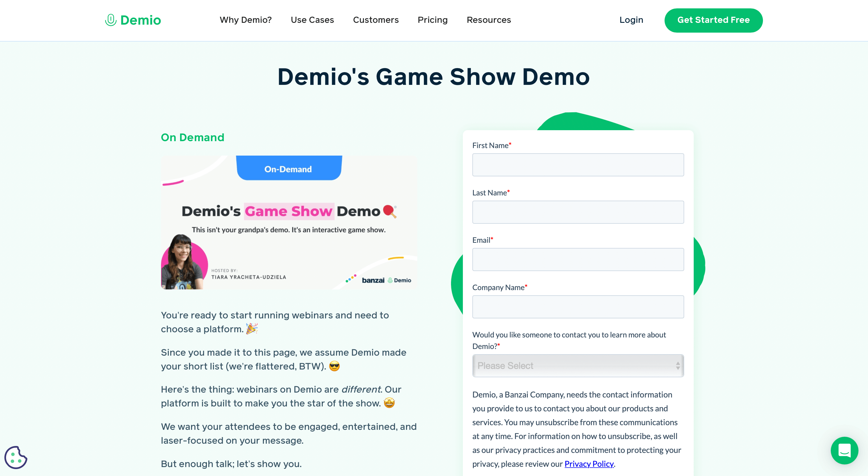
Task: Click the 'Why Demio?' menu item
Action: tap(245, 20)
